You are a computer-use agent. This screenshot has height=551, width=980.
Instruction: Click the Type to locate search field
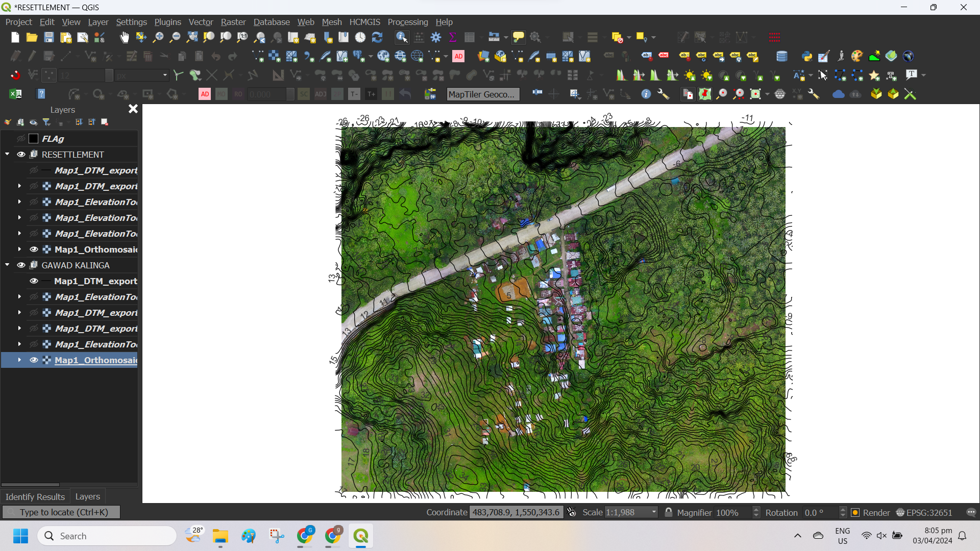(64, 512)
